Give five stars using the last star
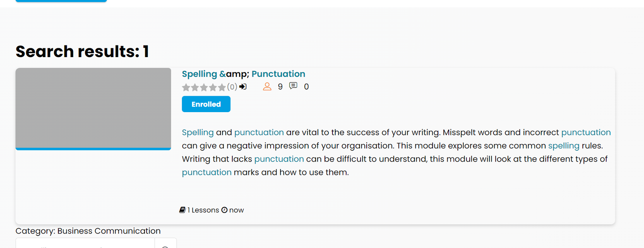 pos(222,87)
